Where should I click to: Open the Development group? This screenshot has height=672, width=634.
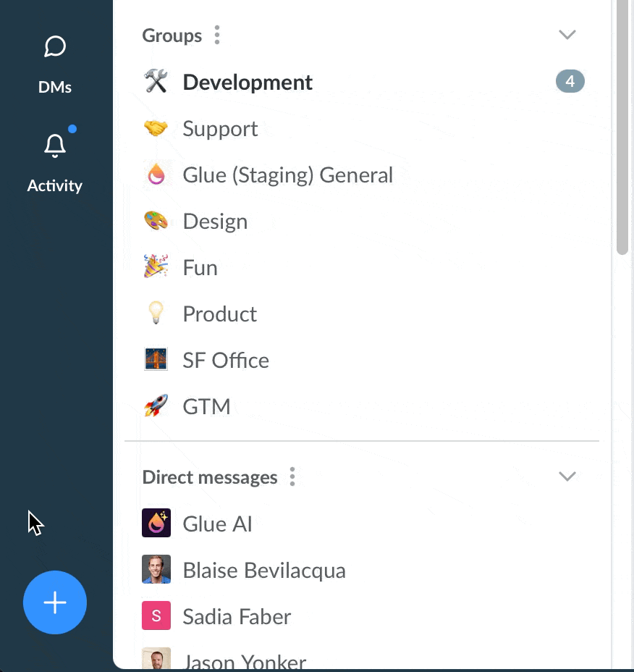[x=248, y=83]
